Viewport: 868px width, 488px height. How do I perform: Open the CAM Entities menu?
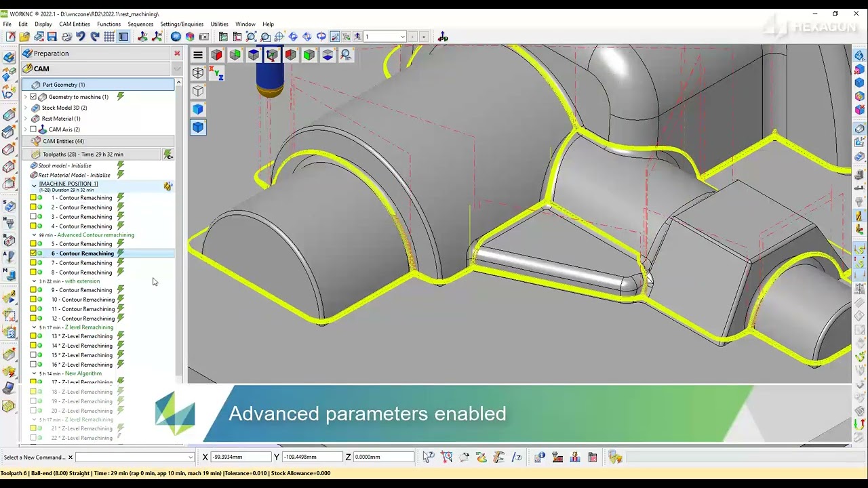[75, 24]
